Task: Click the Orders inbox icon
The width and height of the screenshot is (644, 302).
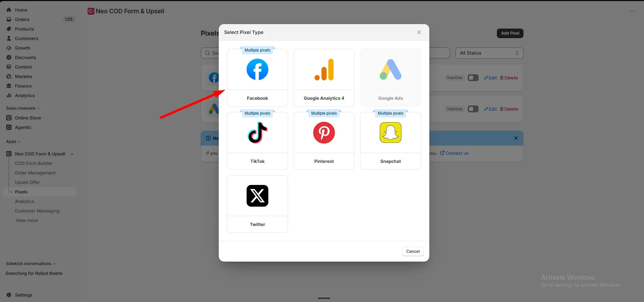Action: coord(9,19)
